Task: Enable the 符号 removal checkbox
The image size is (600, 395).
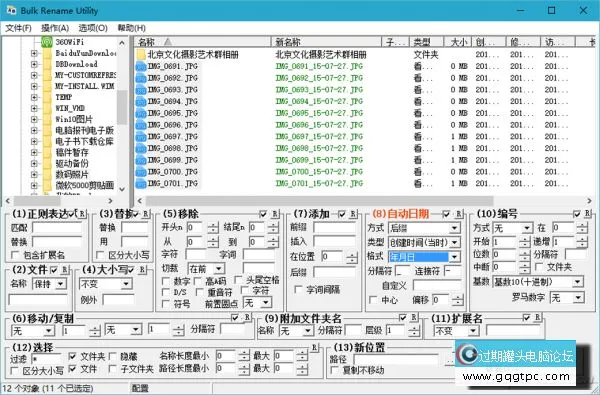Action: click(166, 304)
